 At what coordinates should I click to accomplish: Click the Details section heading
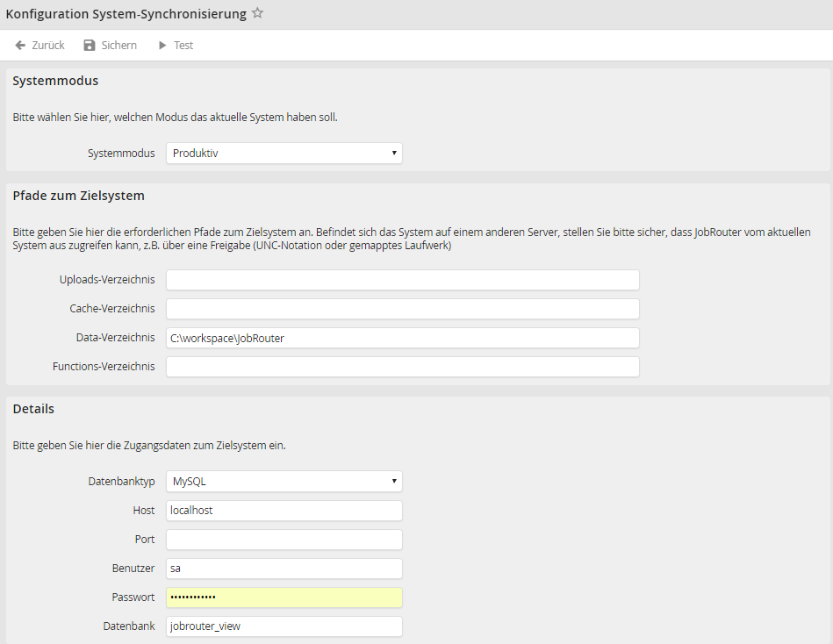click(33, 409)
